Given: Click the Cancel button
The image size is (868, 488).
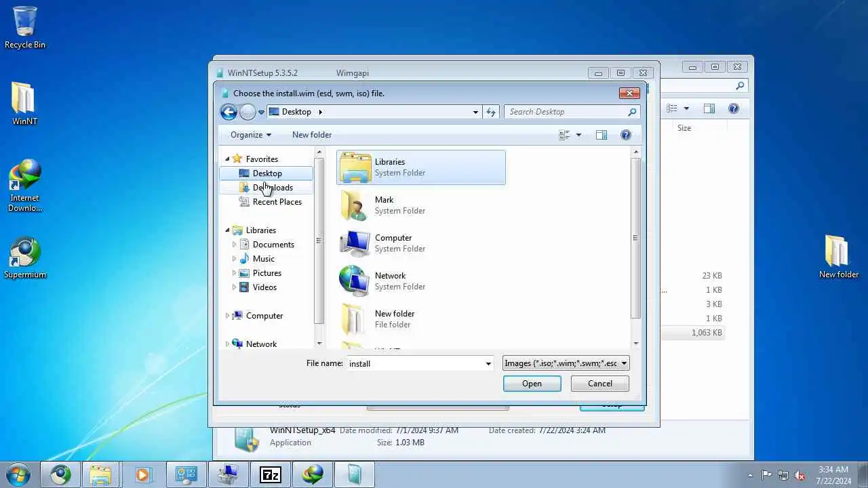Looking at the screenshot, I should click(599, 384).
